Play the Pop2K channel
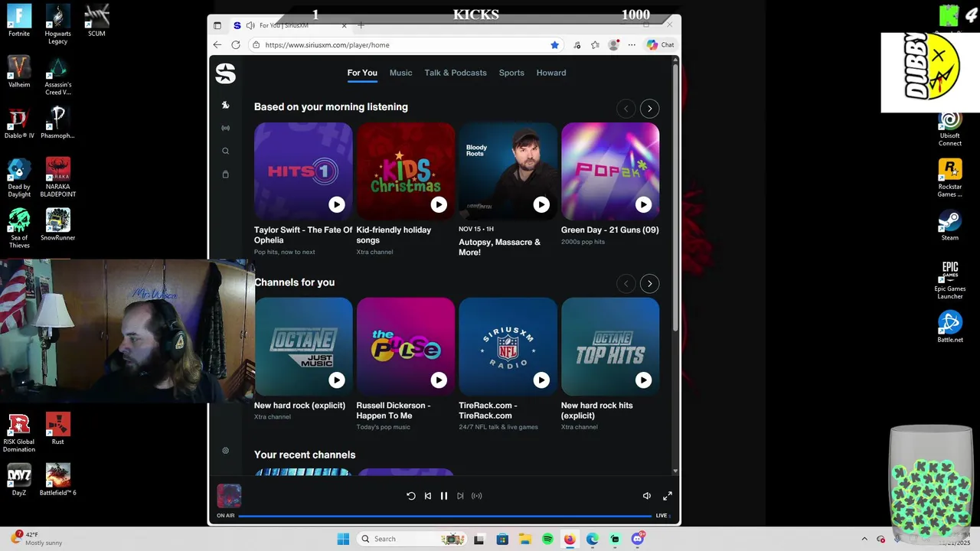Viewport: 980px width, 551px height. pyautogui.click(x=643, y=204)
